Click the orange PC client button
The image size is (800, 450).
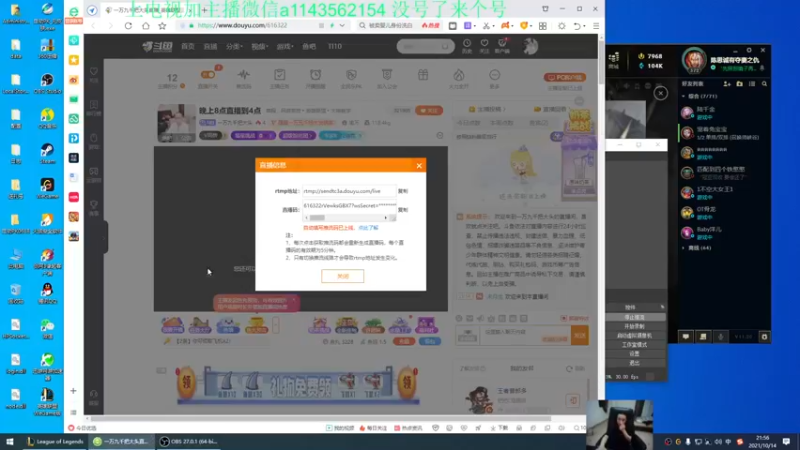pos(565,78)
